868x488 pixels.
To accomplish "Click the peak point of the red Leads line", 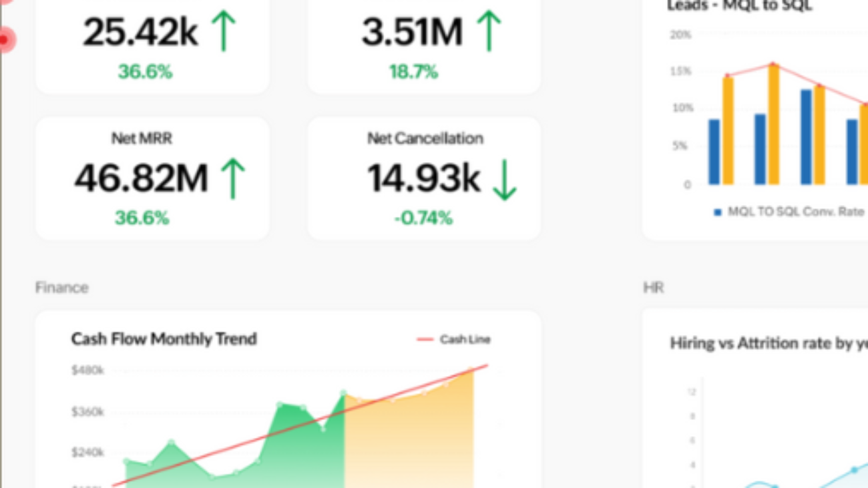I will [774, 64].
